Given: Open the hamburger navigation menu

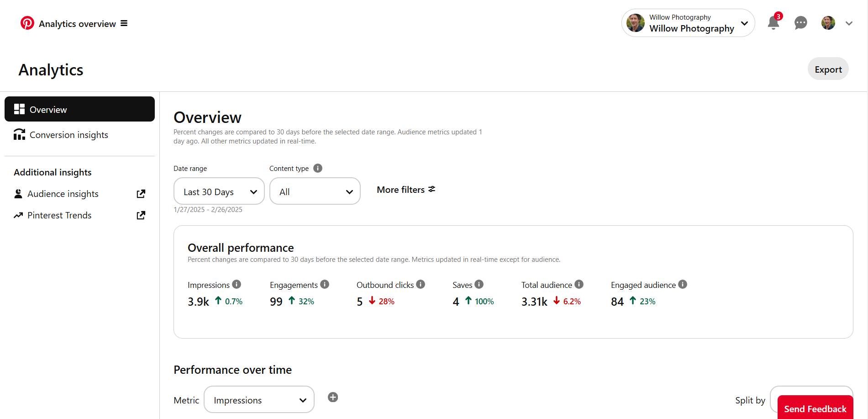Looking at the screenshot, I should click(x=124, y=23).
